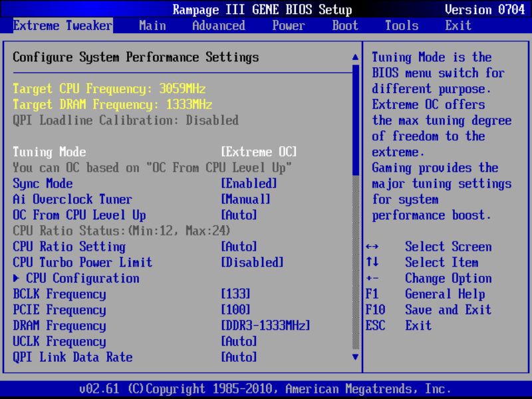Select CPU Ratio Setting item
Image resolution: width=532 pixels, height=399 pixels.
(69, 247)
